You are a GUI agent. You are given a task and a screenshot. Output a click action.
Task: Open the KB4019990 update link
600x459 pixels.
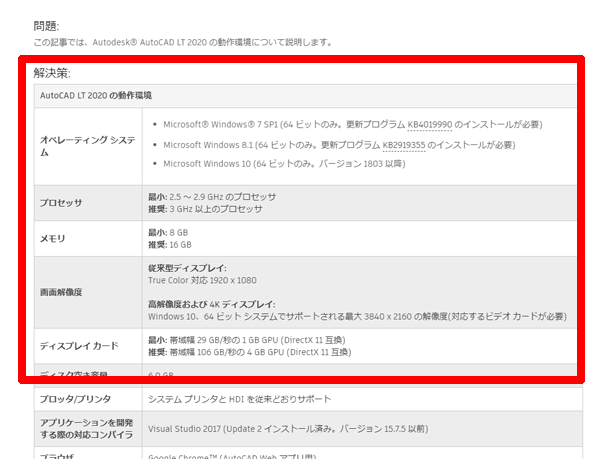point(430,125)
